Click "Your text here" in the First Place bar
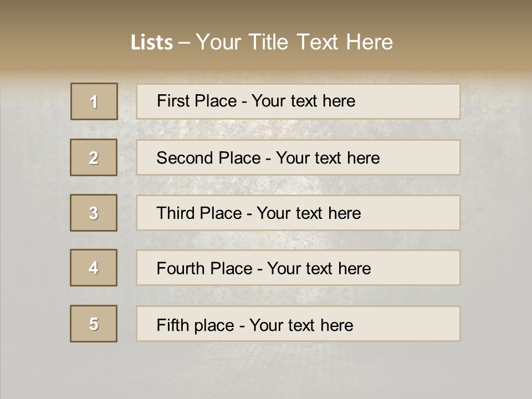 [303, 101]
